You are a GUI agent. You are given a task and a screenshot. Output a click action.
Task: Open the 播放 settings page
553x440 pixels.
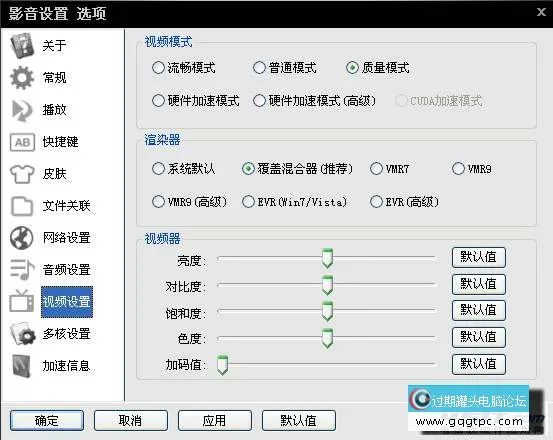[54, 110]
